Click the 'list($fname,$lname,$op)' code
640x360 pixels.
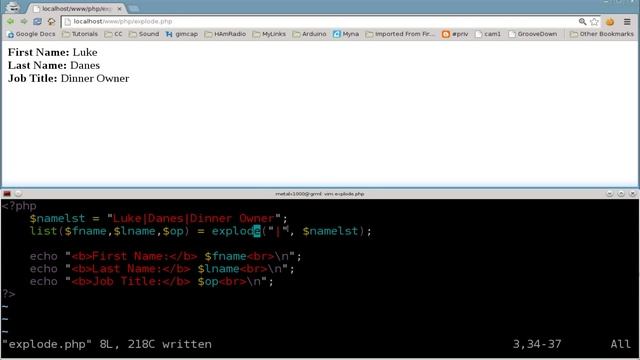109,231
